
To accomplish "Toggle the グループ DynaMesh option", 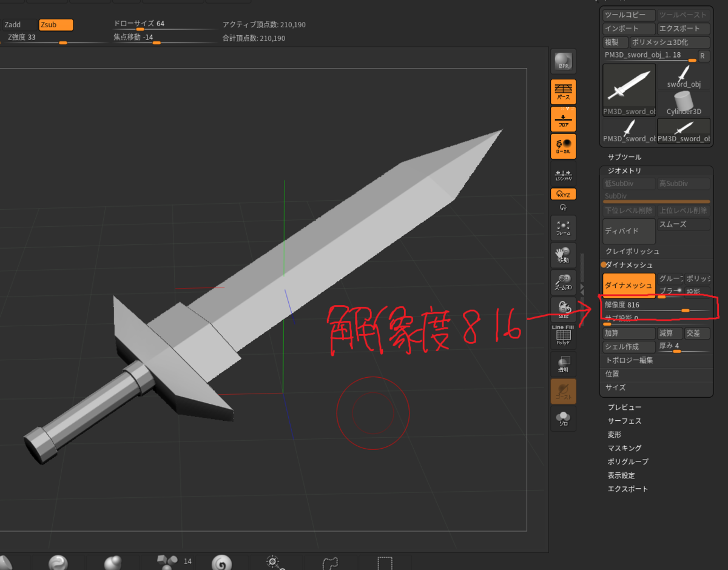I will click(670, 278).
